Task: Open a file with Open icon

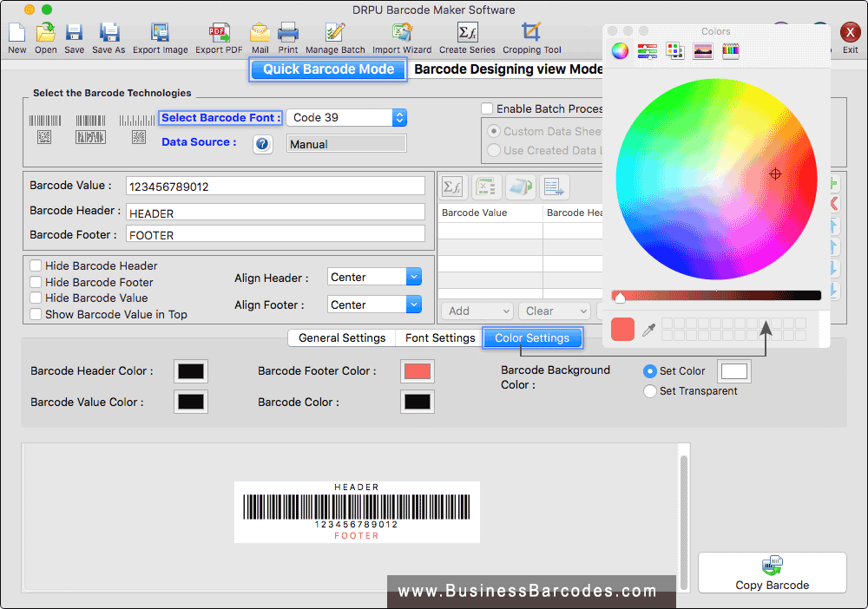Action: click(x=45, y=33)
